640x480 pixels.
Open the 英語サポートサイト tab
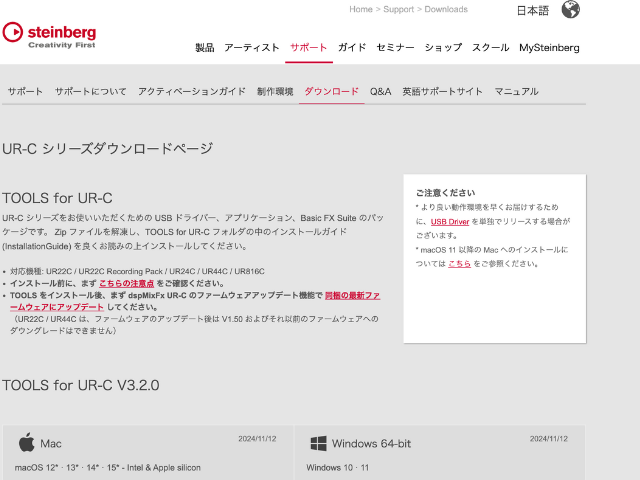pos(442,91)
